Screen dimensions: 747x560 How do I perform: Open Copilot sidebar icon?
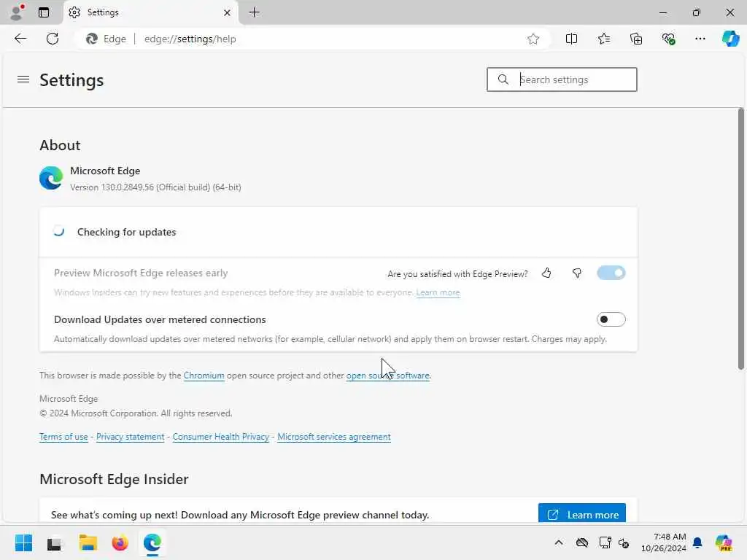(730, 39)
